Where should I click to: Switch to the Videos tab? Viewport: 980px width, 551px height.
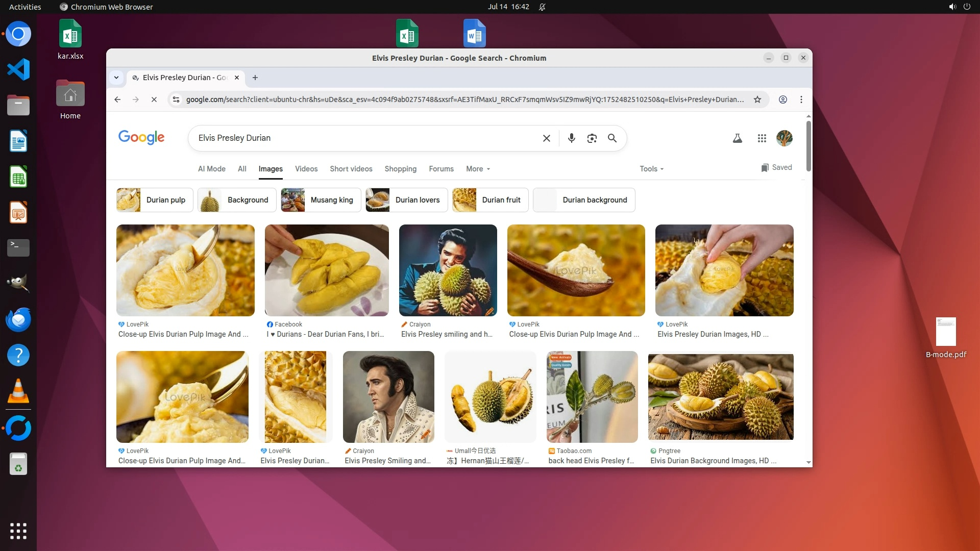pyautogui.click(x=306, y=169)
